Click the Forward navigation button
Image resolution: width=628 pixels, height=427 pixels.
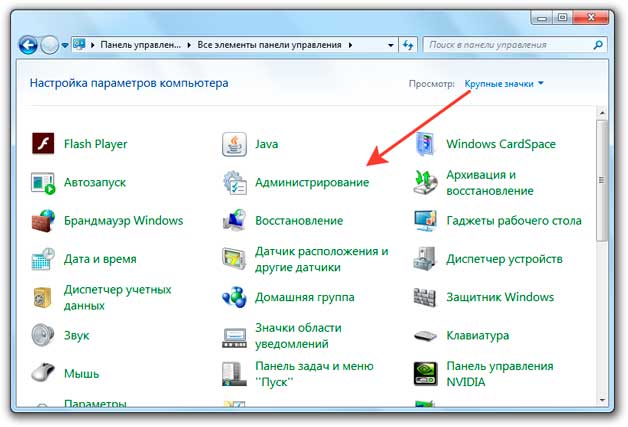50,45
